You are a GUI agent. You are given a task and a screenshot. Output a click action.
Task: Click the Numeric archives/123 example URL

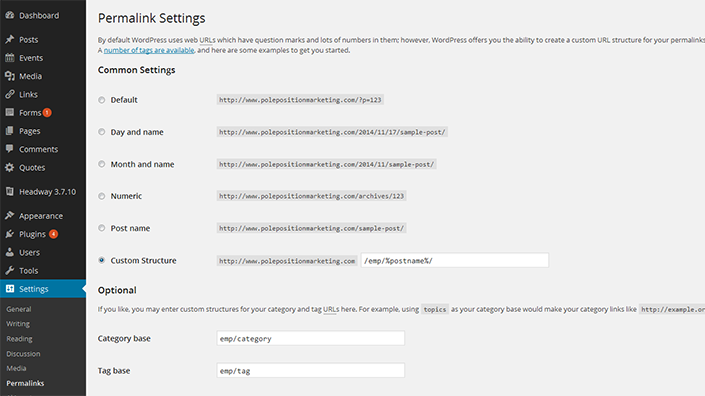click(311, 196)
